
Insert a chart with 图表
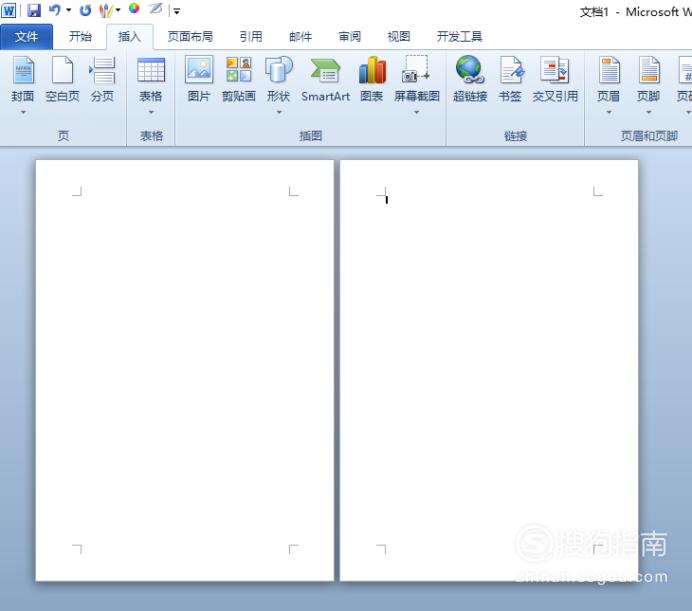[x=372, y=79]
